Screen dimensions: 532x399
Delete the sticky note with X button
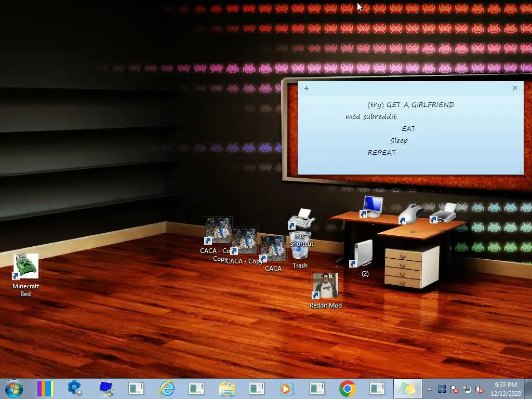click(x=515, y=88)
